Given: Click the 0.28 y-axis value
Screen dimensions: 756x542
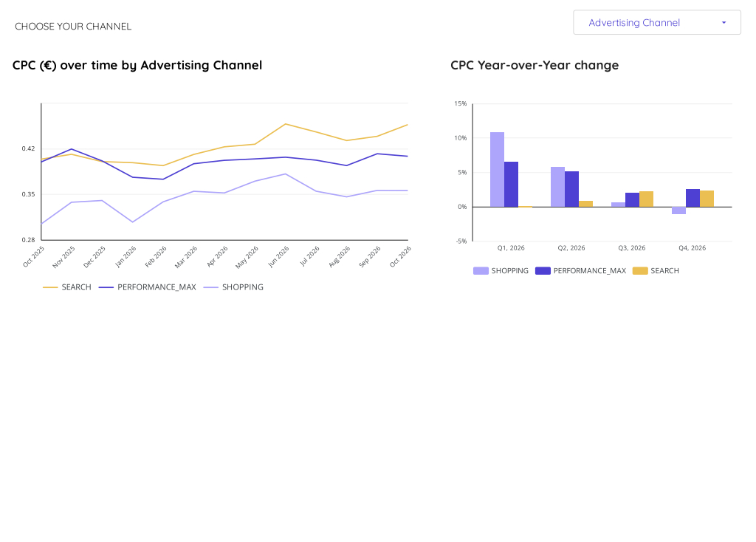Looking at the screenshot, I should (x=29, y=240).
